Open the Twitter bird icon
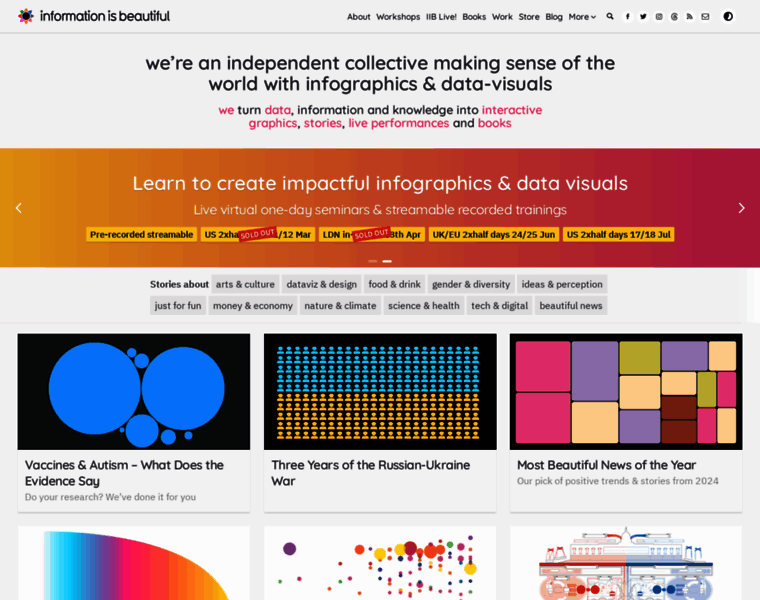760x600 pixels. pyautogui.click(x=643, y=16)
